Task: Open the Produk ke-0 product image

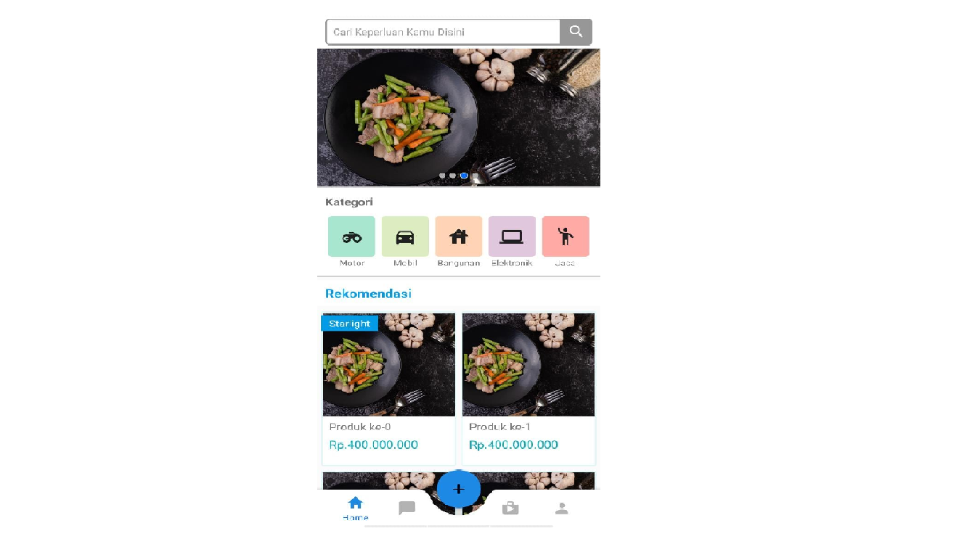Action: tap(389, 365)
